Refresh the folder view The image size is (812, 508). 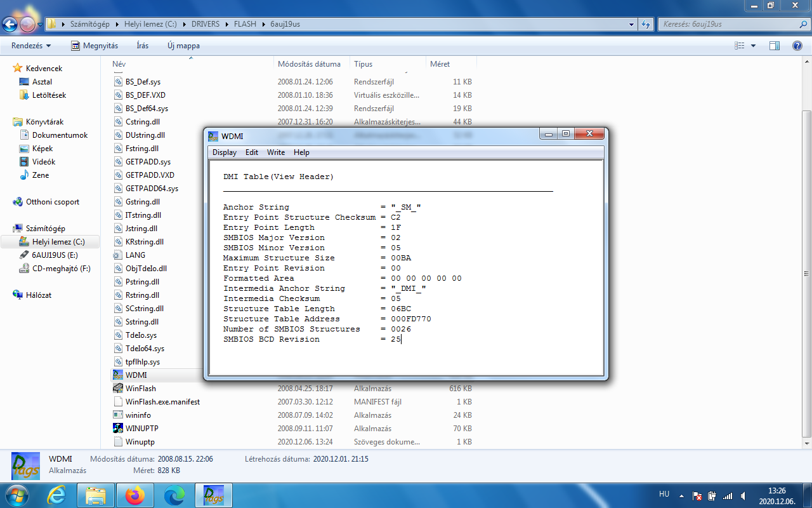click(x=646, y=24)
